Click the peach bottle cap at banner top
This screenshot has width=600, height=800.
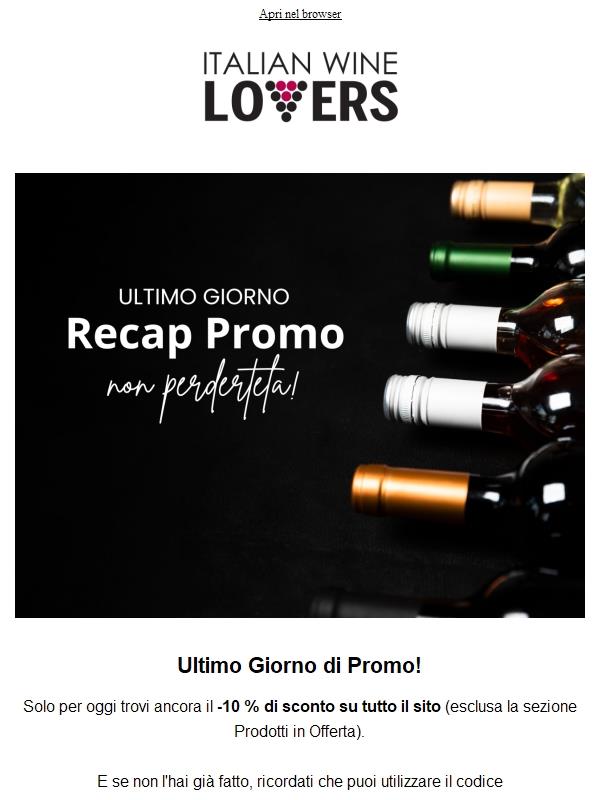coord(492,201)
